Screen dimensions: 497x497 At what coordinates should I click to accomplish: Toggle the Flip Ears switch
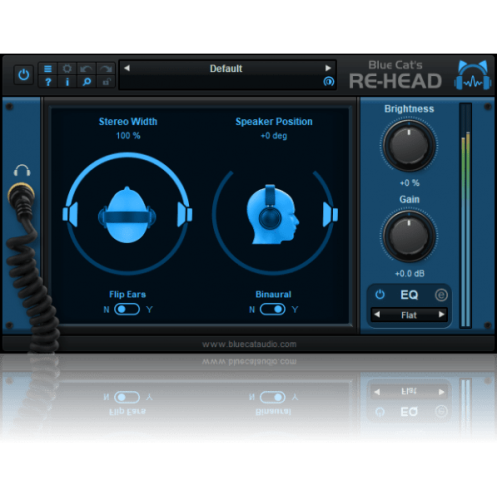click(127, 309)
